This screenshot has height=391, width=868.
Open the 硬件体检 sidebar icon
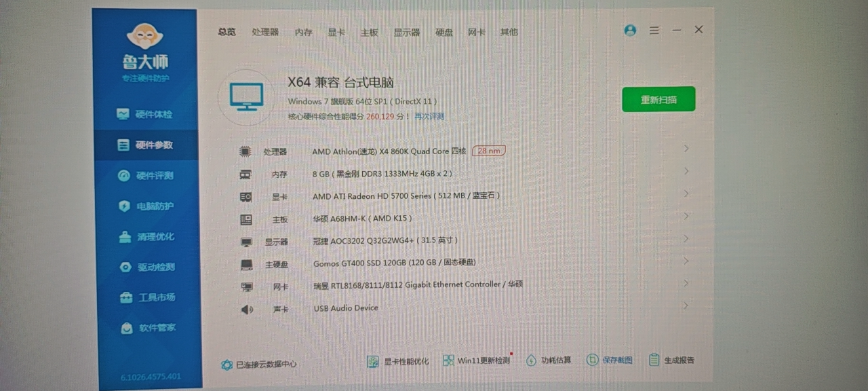point(123,114)
